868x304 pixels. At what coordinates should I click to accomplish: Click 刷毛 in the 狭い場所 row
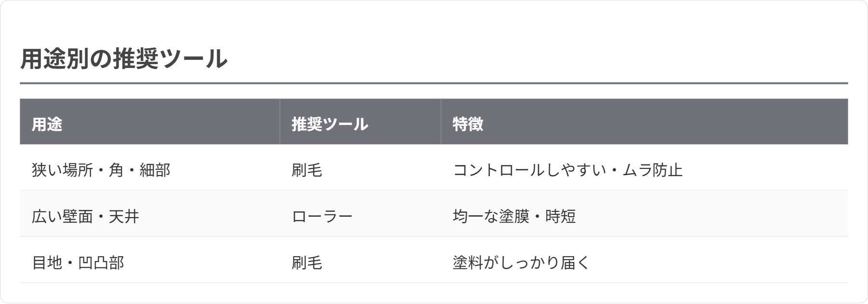(x=307, y=170)
